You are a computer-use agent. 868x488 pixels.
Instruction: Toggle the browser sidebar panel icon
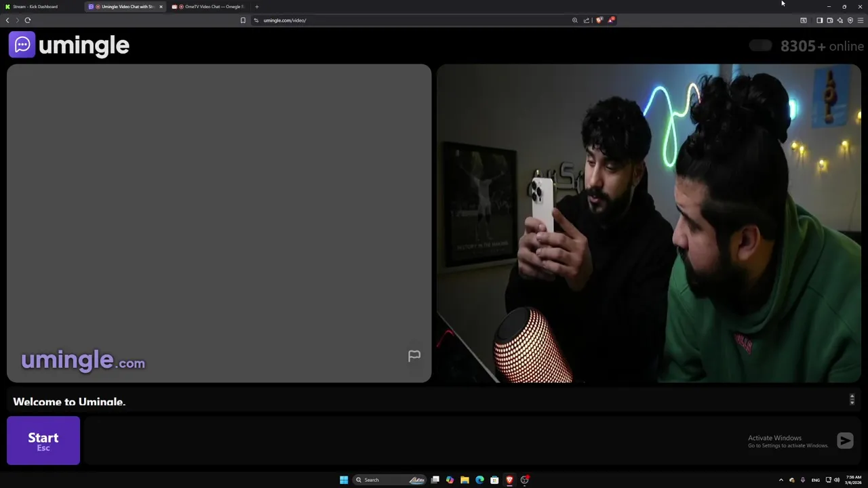819,20
